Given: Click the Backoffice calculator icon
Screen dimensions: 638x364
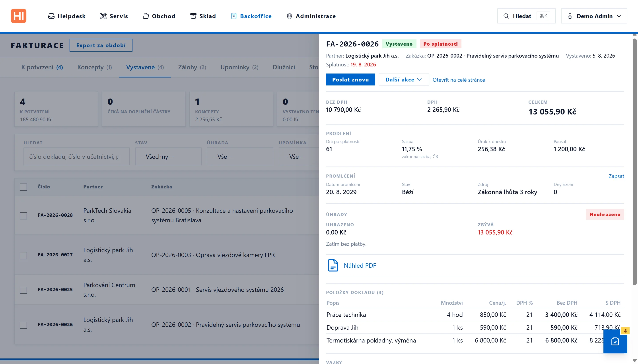Looking at the screenshot, I should (234, 16).
